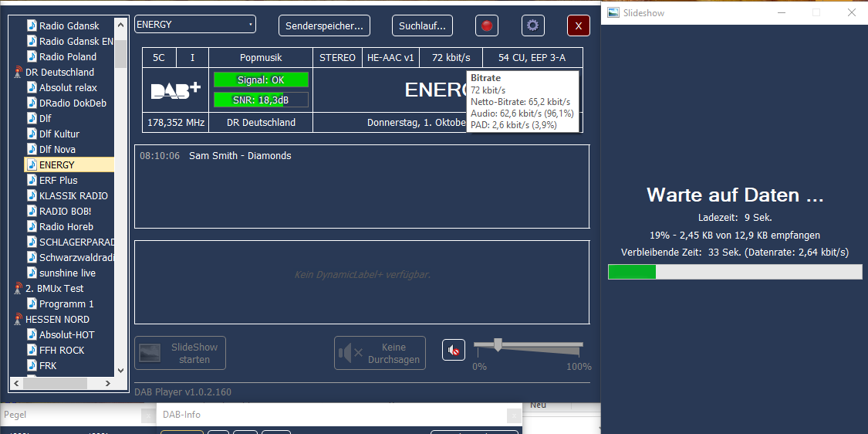Select KLASSIK RADIO in the station list
Viewport: 868px width, 434px height.
coord(73,195)
